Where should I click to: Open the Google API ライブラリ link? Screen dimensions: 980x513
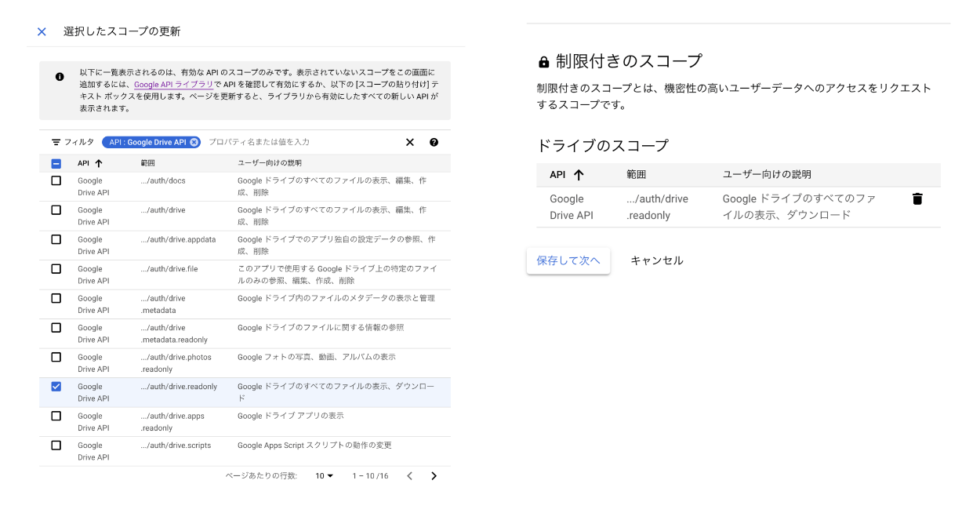click(x=173, y=84)
